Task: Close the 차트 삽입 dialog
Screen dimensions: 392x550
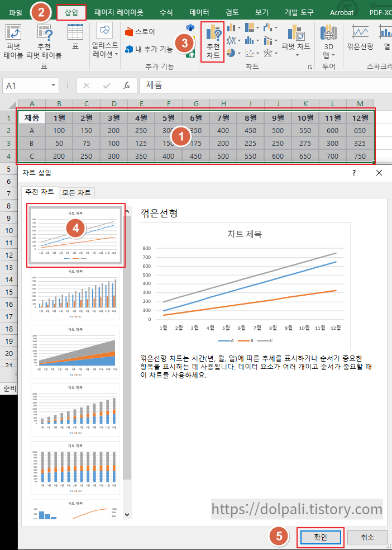Action: pyautogui.click(x=379, y=173)
